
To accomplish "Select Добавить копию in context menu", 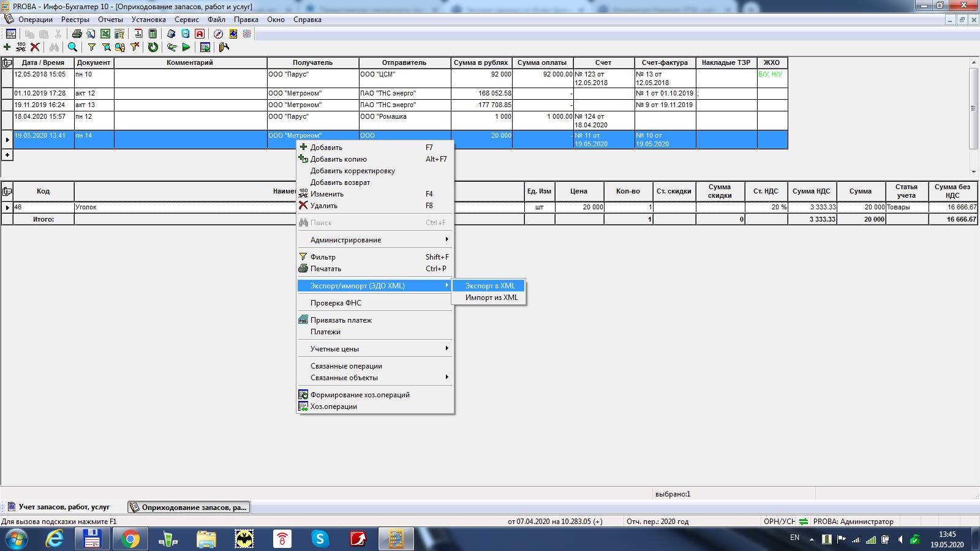I will (375, 159).
